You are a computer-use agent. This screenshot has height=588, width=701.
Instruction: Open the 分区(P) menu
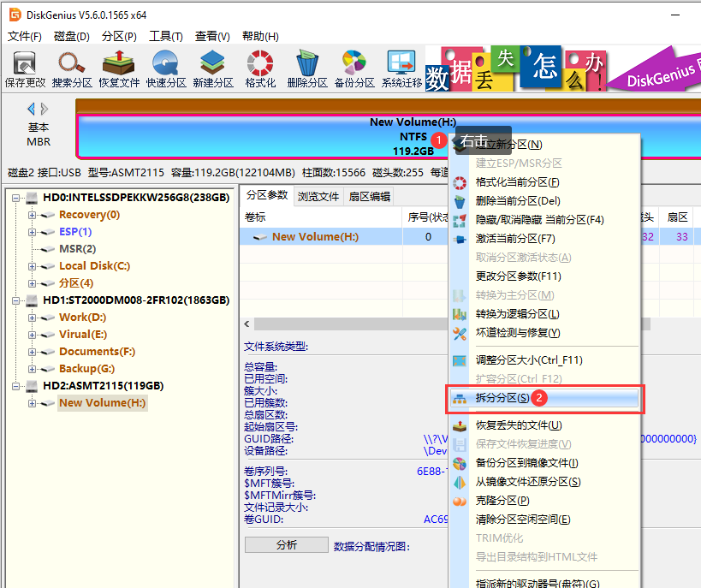(x=119, y=36)
